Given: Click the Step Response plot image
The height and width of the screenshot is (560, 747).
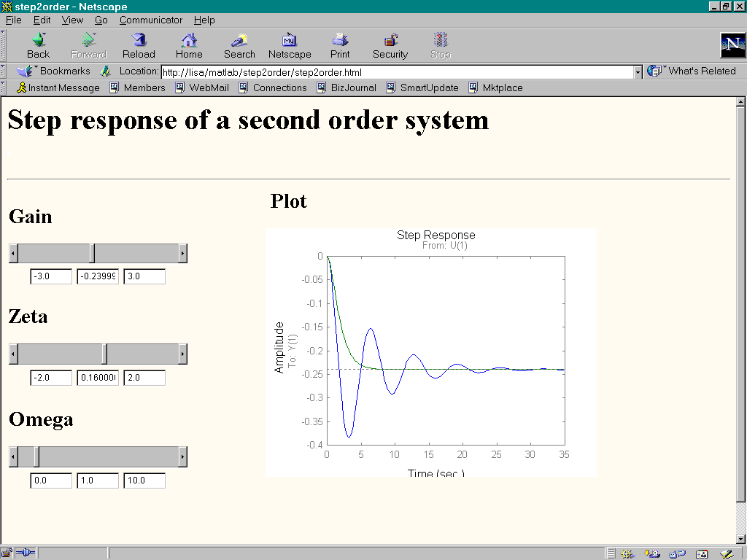Looking at the screenshot, I should point(431,352).
